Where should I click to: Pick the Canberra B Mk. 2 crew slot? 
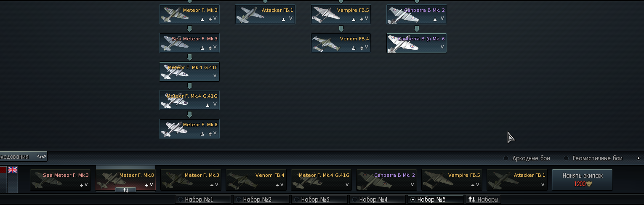[386, 180]
